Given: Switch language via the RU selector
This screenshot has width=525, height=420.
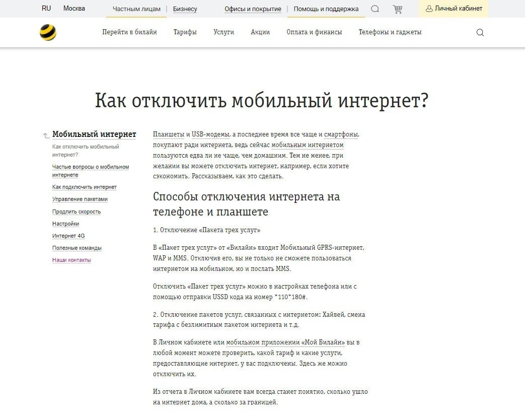Looking at the screenshot, I should pyautogui.click(x=46, y=9).
